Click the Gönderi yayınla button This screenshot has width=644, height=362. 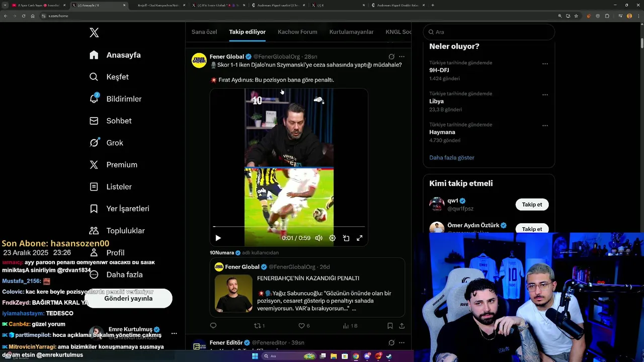pos(128,298)
